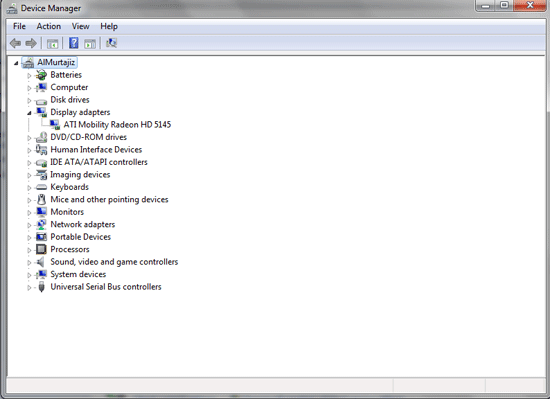Screen dimensions: 550x399
Task: Click the Network adapters icon
Action: (41, 224)
